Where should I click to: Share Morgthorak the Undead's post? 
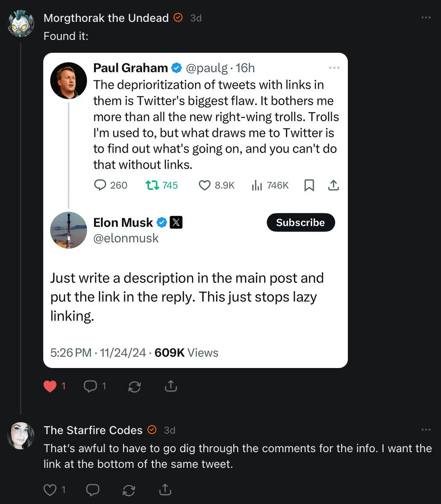pos(170,387)
